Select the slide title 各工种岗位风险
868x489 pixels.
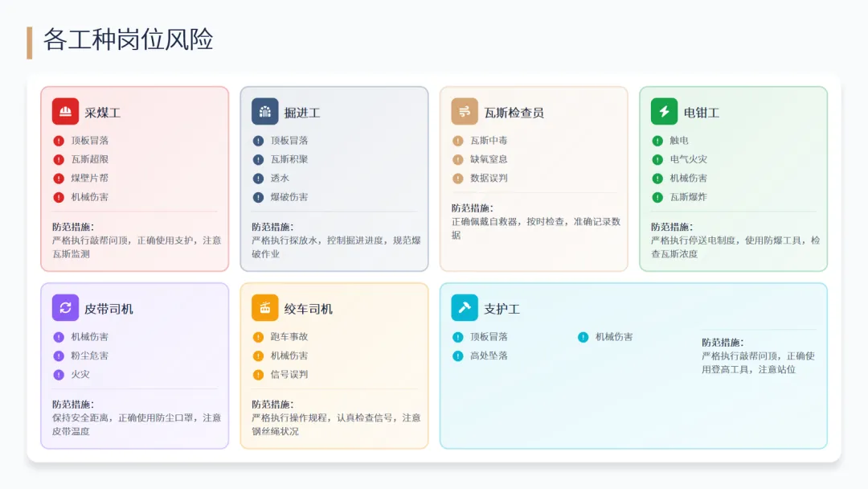tap(128, 40)
